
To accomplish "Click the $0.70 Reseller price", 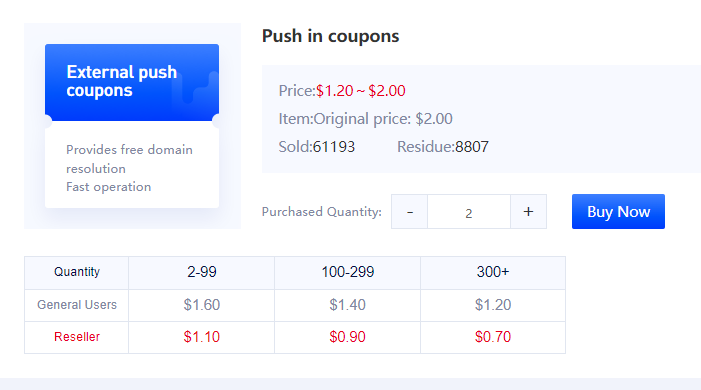I will point(493,337).
